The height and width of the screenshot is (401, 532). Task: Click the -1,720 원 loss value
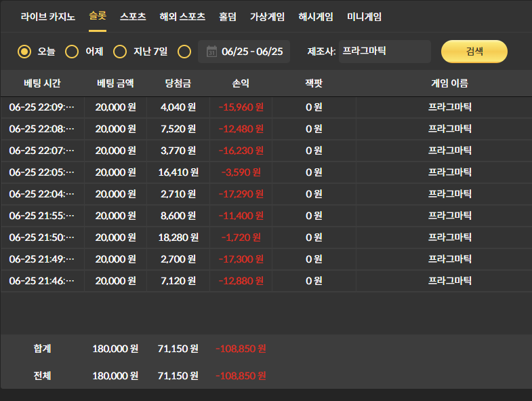(x=241, y=237)
